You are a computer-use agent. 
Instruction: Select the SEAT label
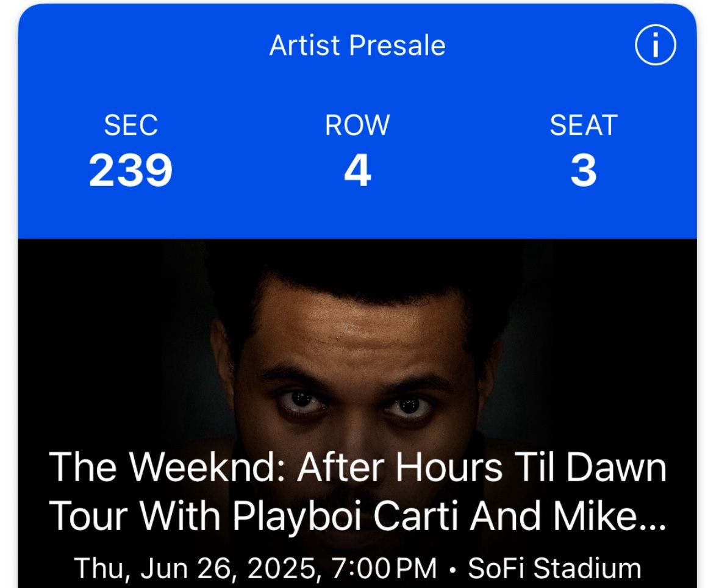[583, 126]
